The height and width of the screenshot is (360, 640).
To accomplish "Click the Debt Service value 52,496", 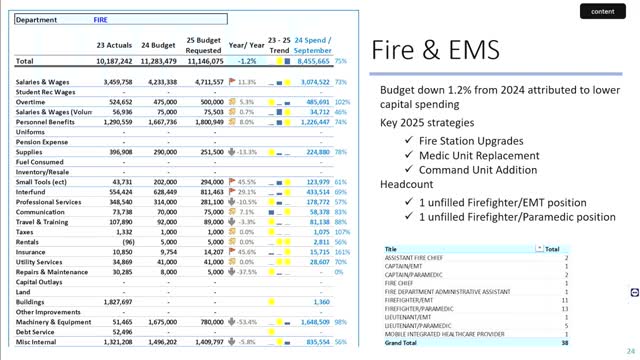I will [x=122, y=332].
